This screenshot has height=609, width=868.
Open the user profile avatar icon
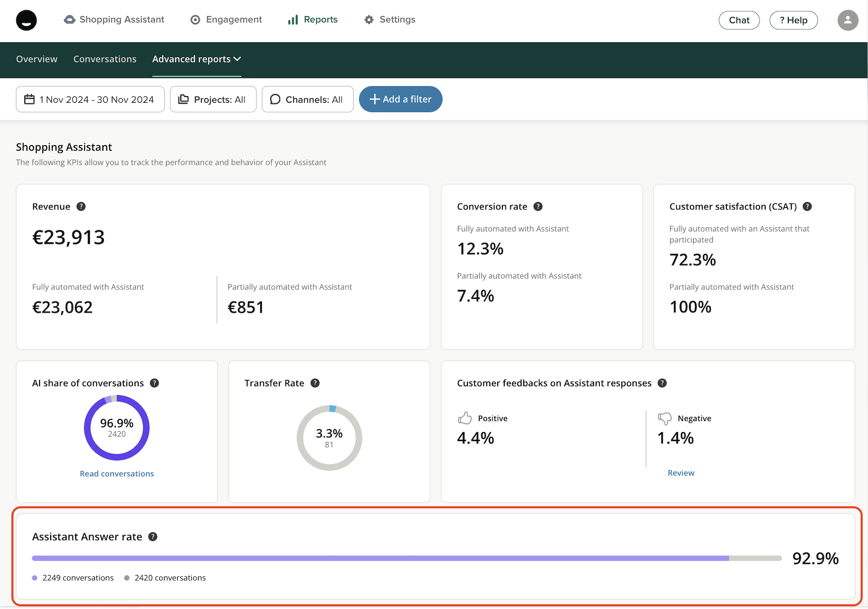[x=848, y=20]
